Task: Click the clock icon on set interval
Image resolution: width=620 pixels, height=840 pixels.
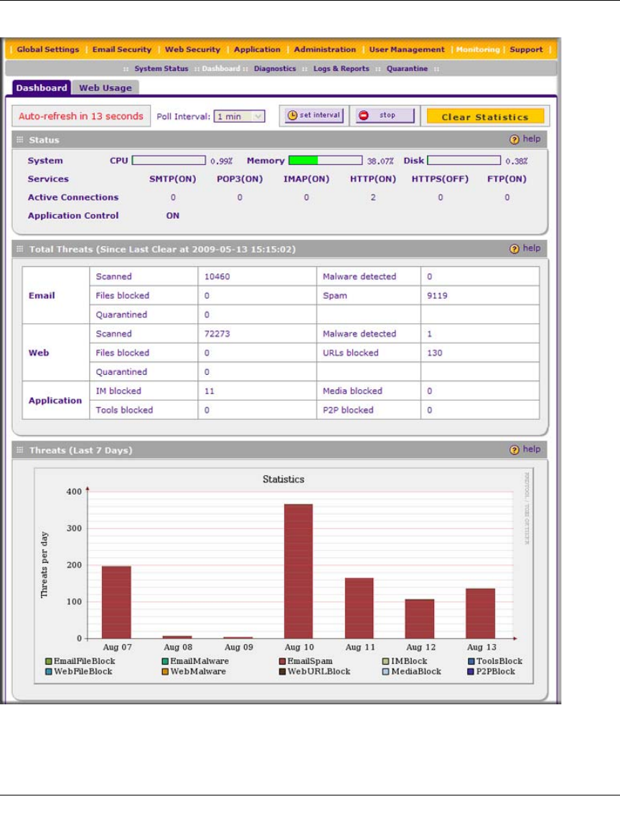Action: [x=292, y=115]
